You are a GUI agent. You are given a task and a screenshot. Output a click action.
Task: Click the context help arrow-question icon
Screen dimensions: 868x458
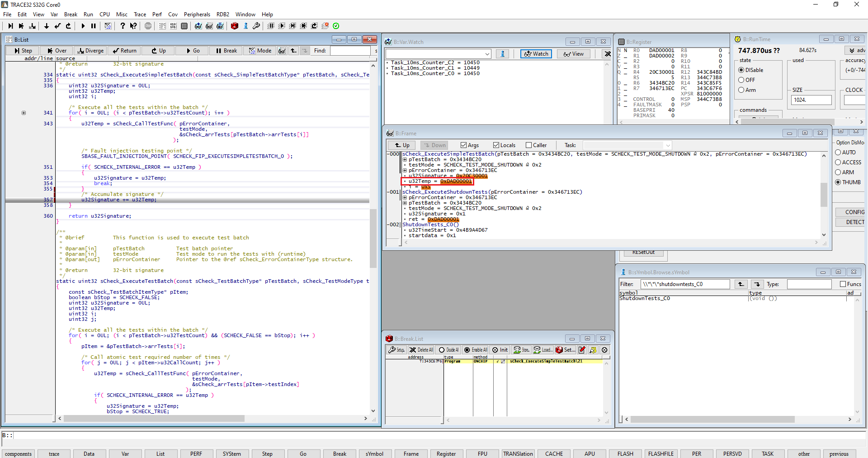(133, 26)
